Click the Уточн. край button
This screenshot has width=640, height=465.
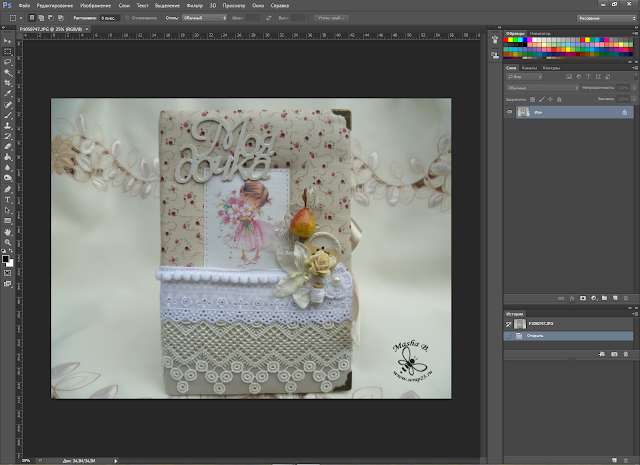[331, 18]
